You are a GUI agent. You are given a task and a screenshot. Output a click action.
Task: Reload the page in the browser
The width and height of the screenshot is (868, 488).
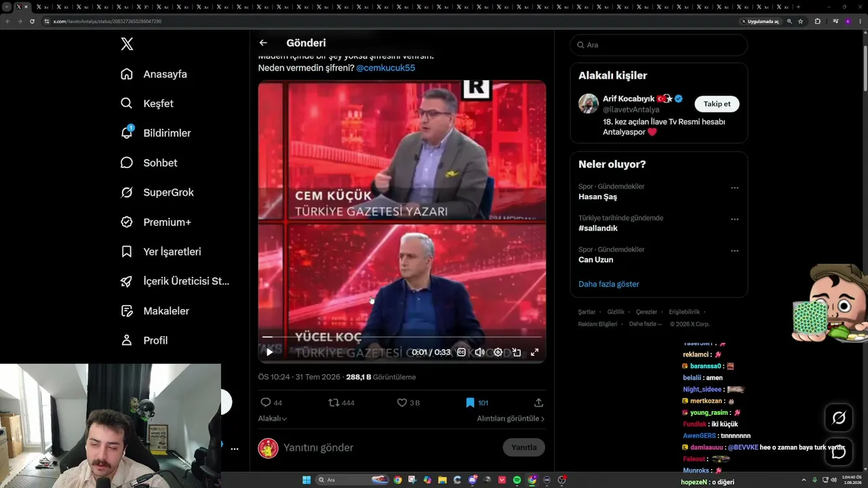pyautogui.click(x=32, y=21)
